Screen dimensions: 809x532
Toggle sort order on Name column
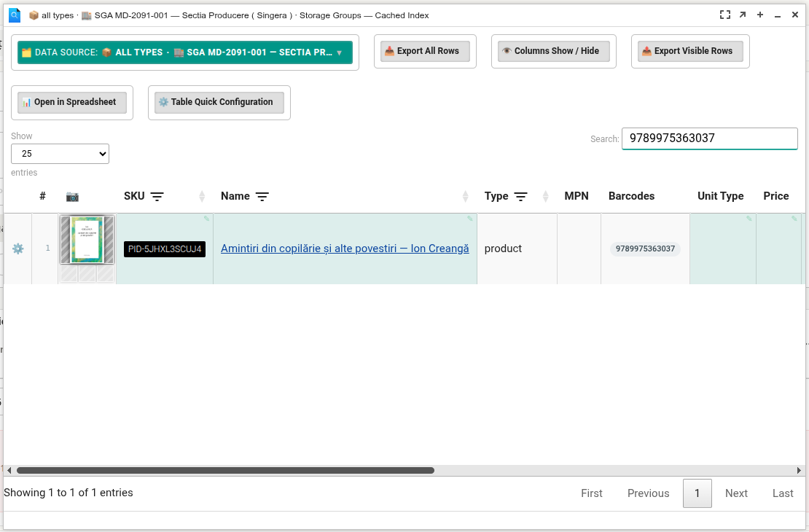point(466,197)
